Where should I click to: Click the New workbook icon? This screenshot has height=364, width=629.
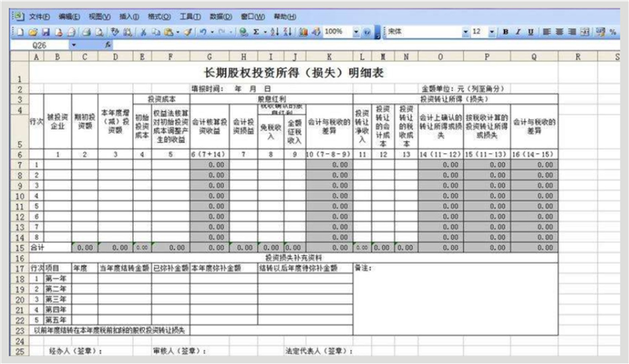[20, 31]
